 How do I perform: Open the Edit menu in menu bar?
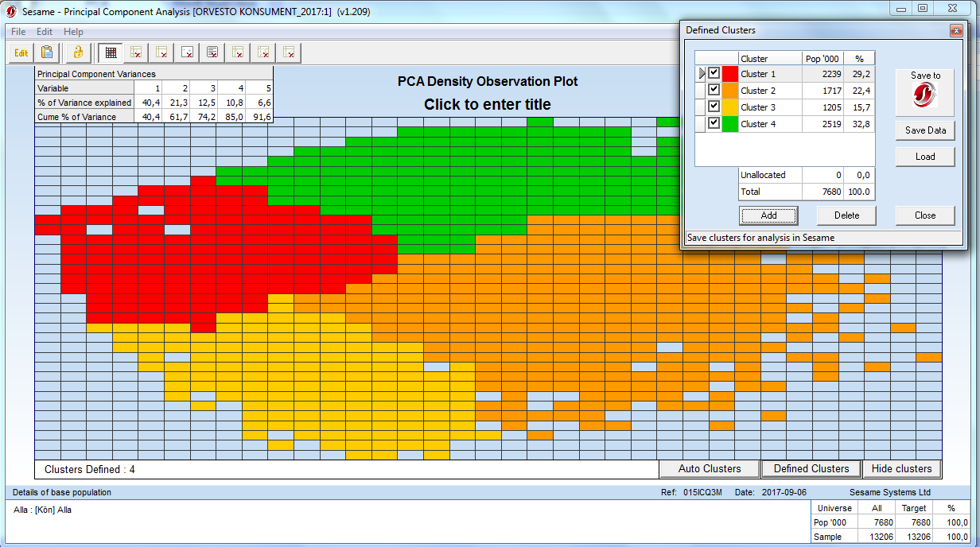(x=45, y=32)
